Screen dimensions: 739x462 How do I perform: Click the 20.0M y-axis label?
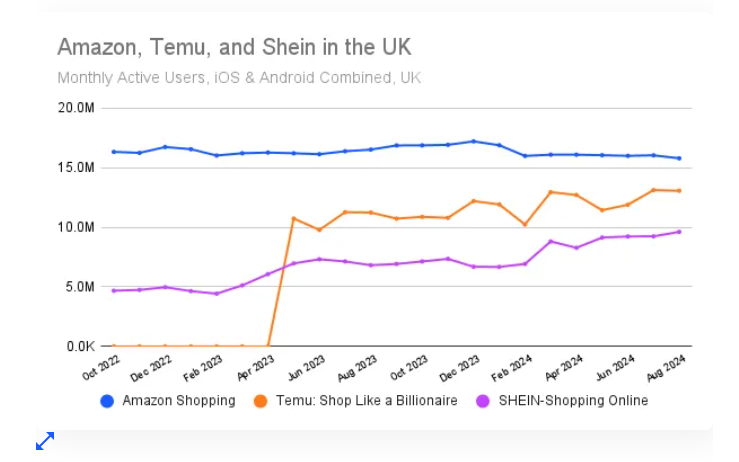[x=76, y=108]
